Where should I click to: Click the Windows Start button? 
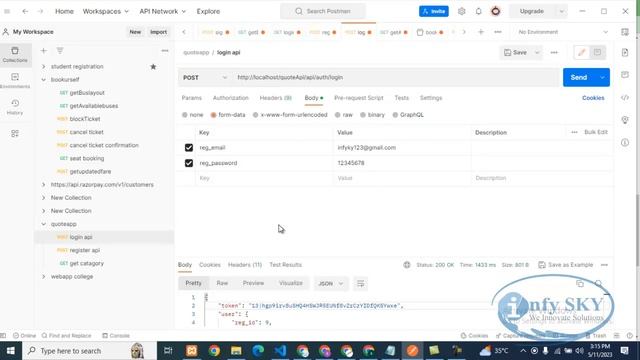coord(11,351)
